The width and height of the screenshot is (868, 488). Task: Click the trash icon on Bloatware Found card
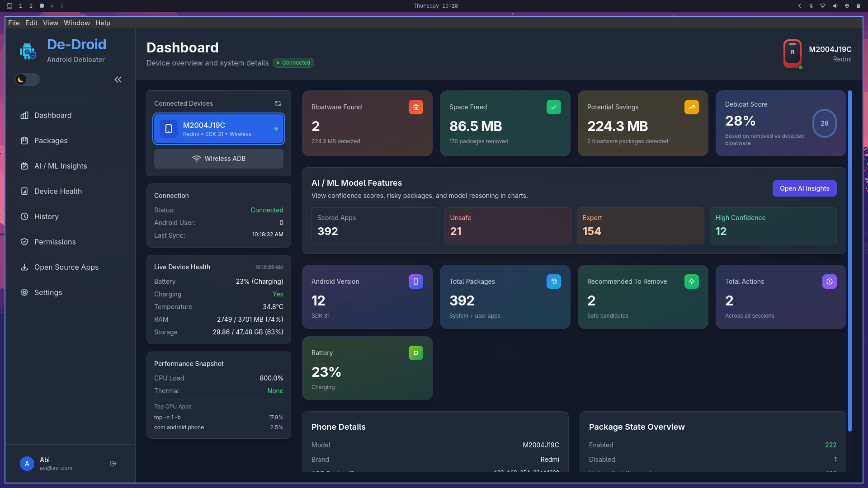[x=415, y=107]
